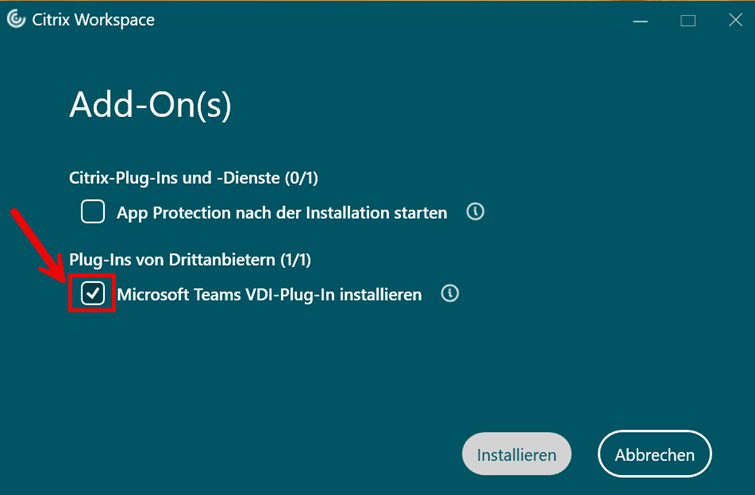Image resolution: width=755 pixels, height=495 pixels.
Task: Open info icon beside App Protection option
Action: (475, 211)
